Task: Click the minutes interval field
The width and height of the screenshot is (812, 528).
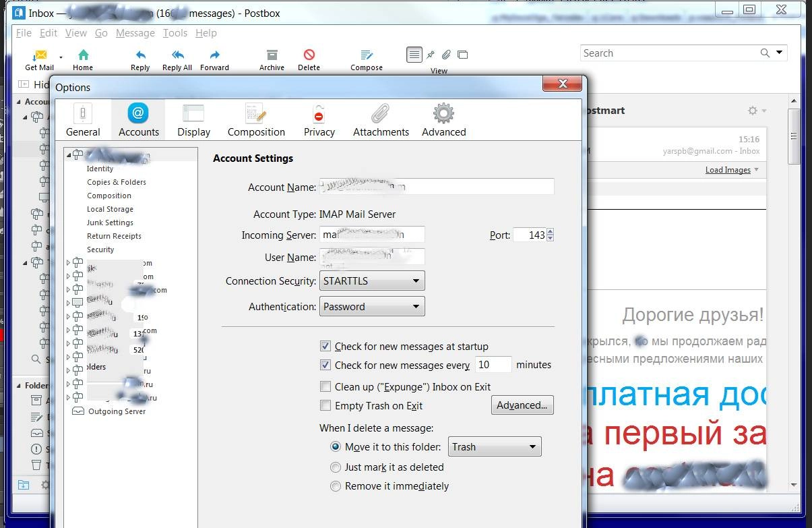Action: coord(493,365)
